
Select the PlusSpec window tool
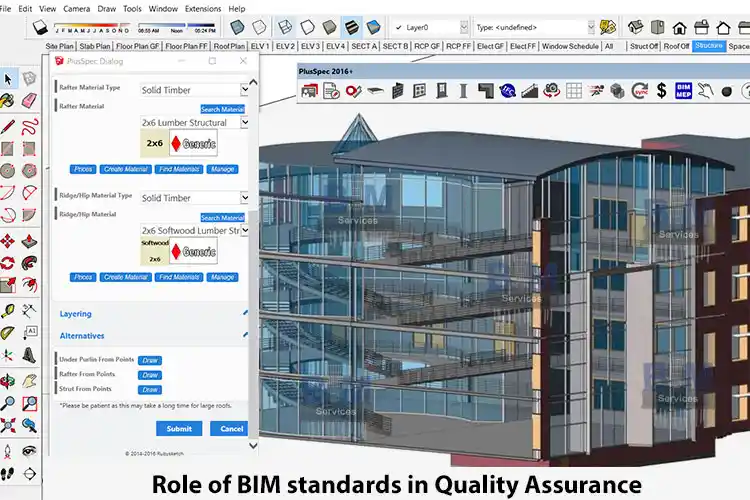point(419,90)
